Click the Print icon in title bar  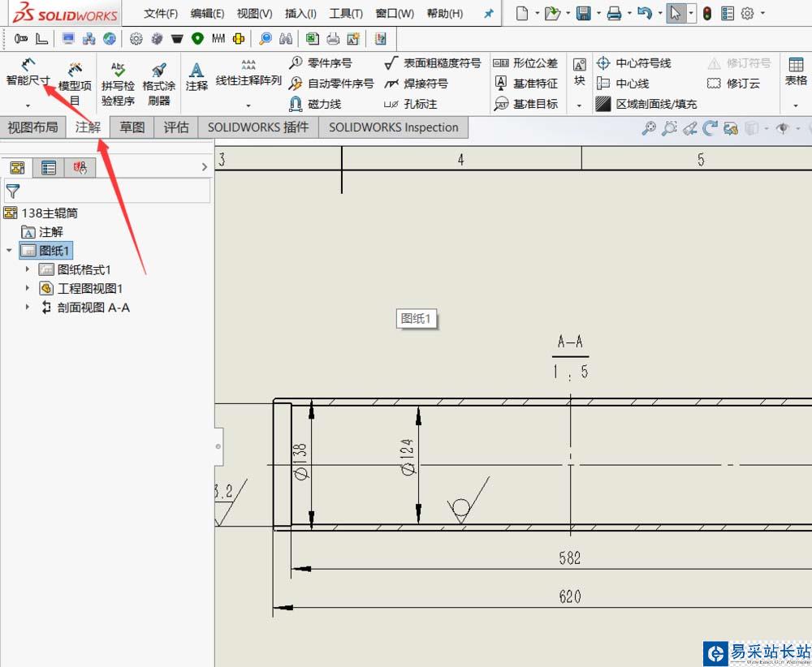coord(614,13)
